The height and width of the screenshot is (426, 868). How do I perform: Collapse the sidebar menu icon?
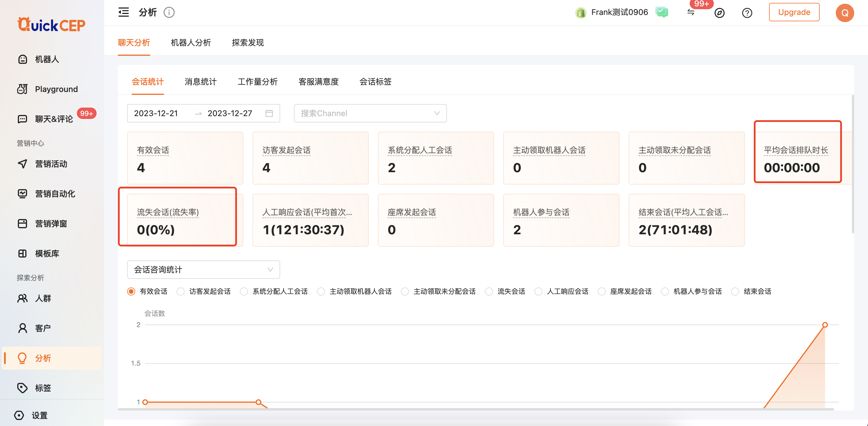click(x=124, y=12)
